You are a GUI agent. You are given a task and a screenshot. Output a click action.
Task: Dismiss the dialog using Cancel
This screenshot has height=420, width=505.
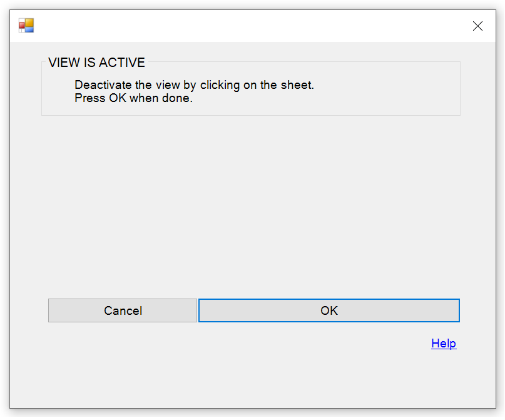123,310
